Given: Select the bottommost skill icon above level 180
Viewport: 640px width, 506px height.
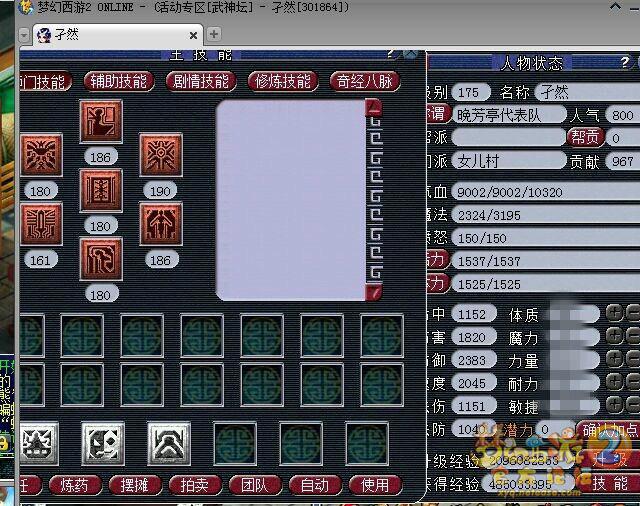Looking at the screenshot, I should [101, 259].
